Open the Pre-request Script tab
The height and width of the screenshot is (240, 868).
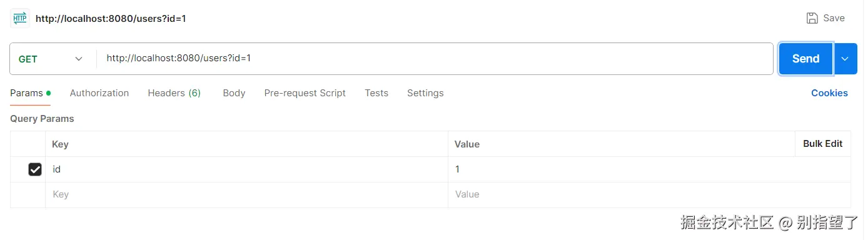tap(305, 93)
